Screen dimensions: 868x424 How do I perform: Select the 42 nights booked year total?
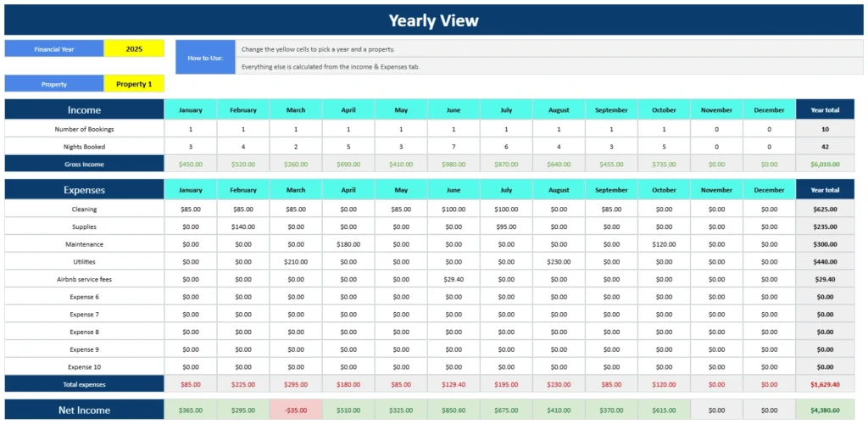coord(825,147)
